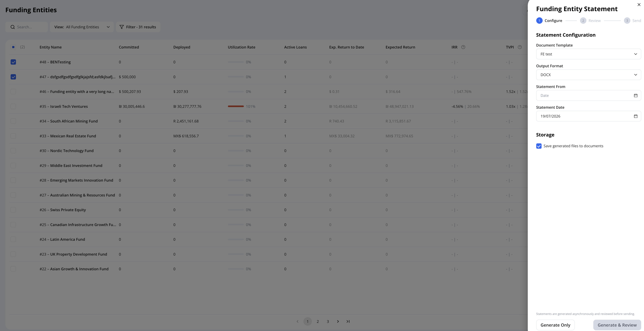Open the View: All Funding Entities dropdown
The width and height of the screenshot is (644, 331).
pos(82,27)
